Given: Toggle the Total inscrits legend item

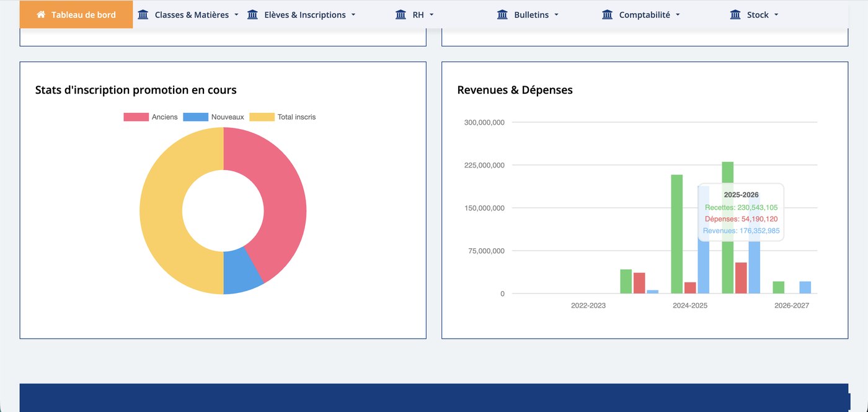Looking at the screenshot, I should (283, 117).
